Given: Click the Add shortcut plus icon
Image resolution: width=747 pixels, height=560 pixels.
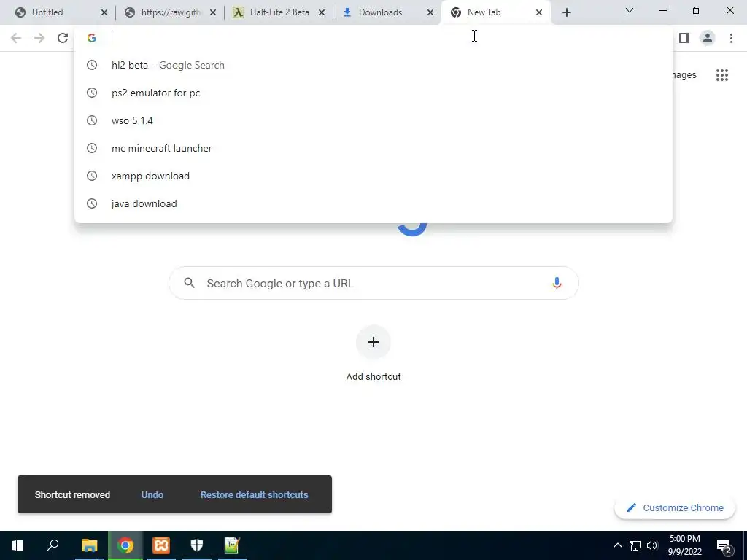Looking at the screenshot, I should 373,342.
